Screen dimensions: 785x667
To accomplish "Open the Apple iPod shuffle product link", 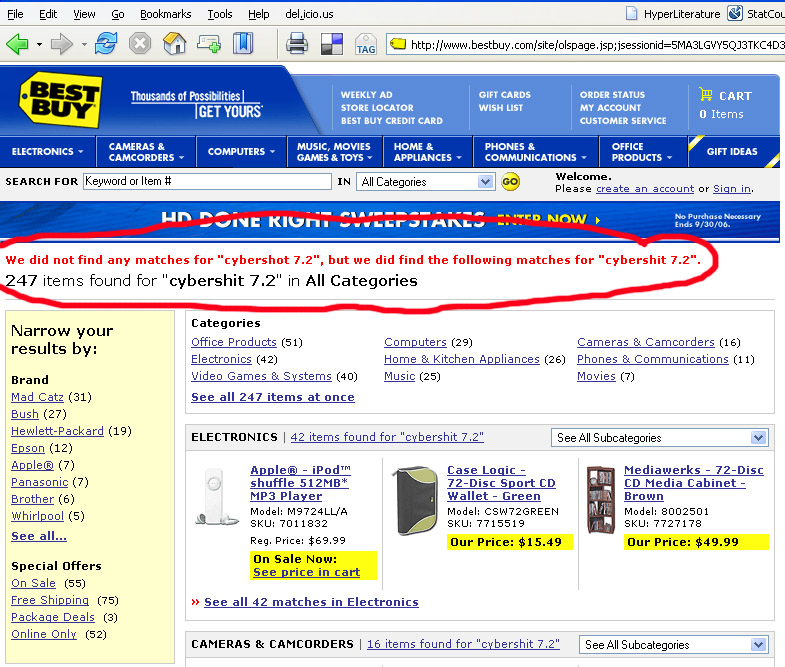I will click(300, 483).
